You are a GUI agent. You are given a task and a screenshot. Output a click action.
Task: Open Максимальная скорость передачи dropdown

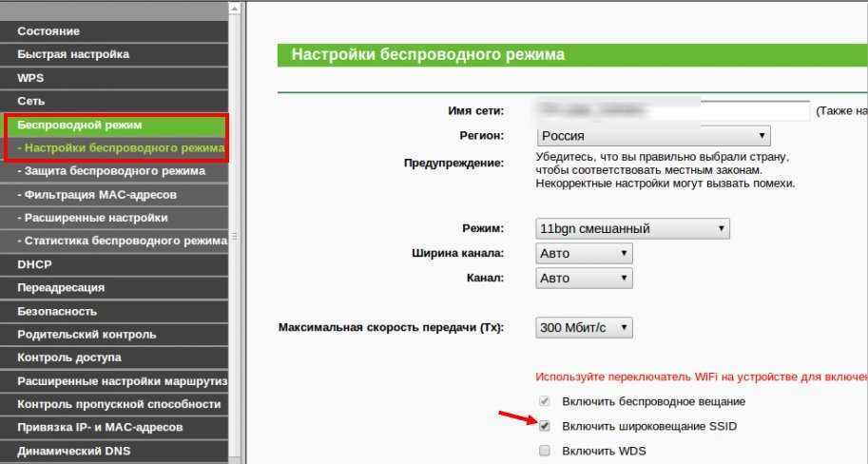pos(584,328)
